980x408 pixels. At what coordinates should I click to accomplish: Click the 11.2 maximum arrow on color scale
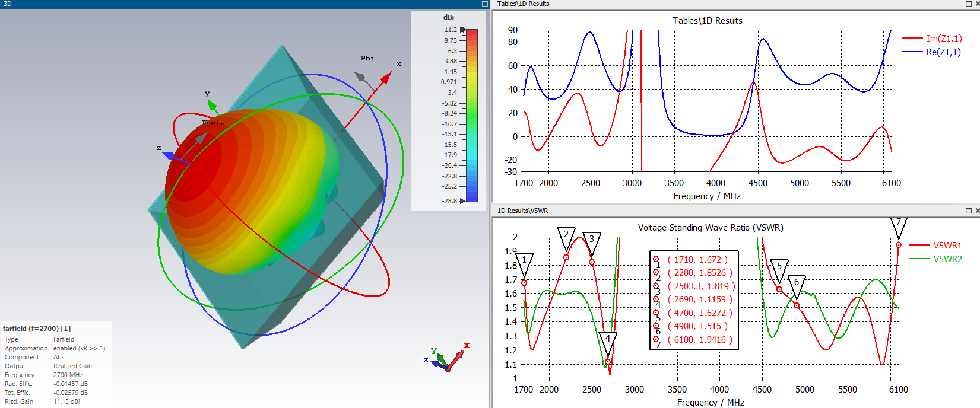click(462, 30)
